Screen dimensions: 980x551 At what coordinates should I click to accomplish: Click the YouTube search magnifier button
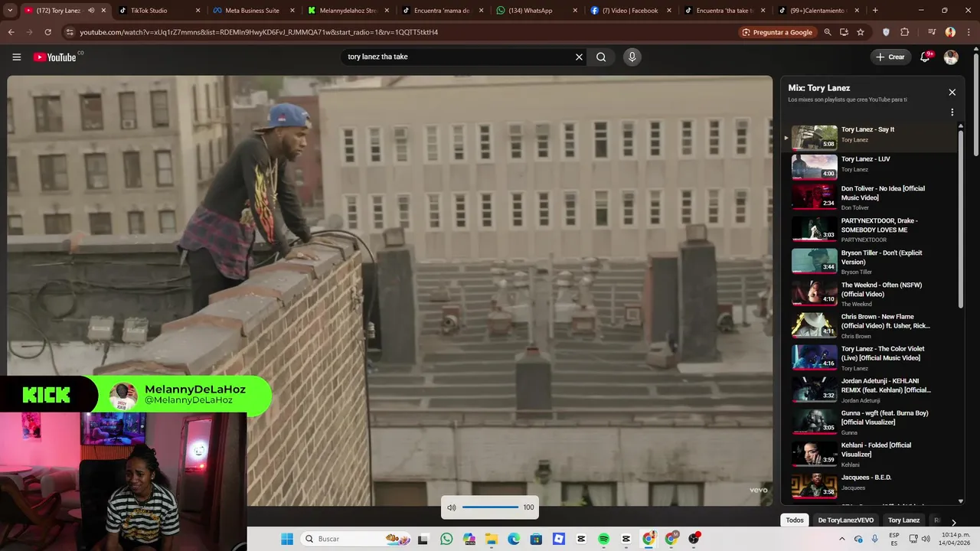(601, 57)
